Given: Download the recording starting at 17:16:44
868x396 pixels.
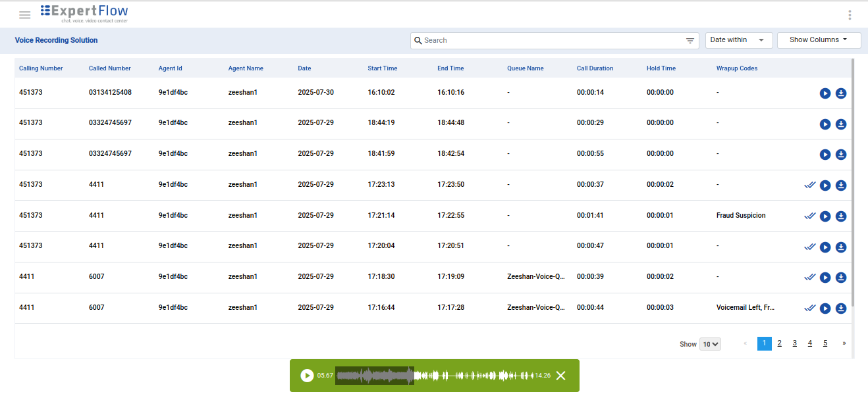Looking at the screenshot, I should coord(841,309).
